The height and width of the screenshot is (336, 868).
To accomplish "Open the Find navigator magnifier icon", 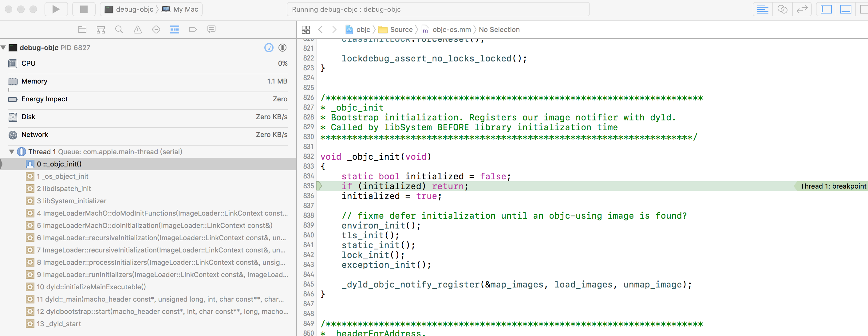I will [x=119, y=29].
